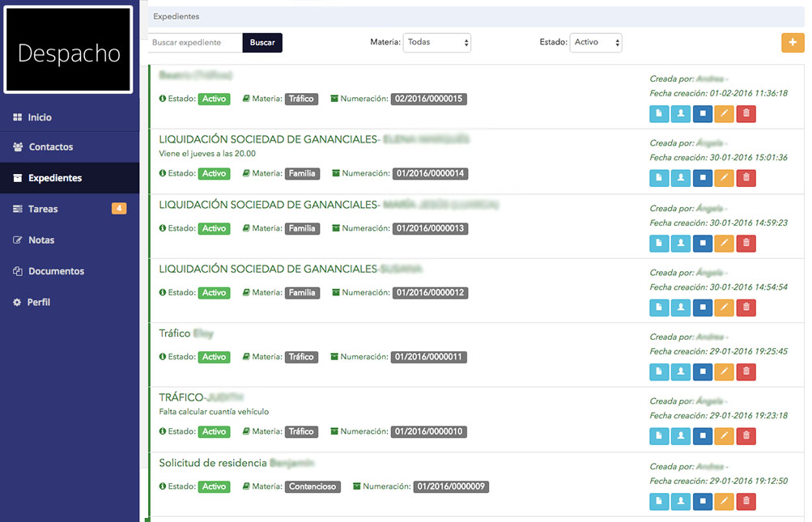
Task: Open the Materia filter dropdown
Action: 436,43
